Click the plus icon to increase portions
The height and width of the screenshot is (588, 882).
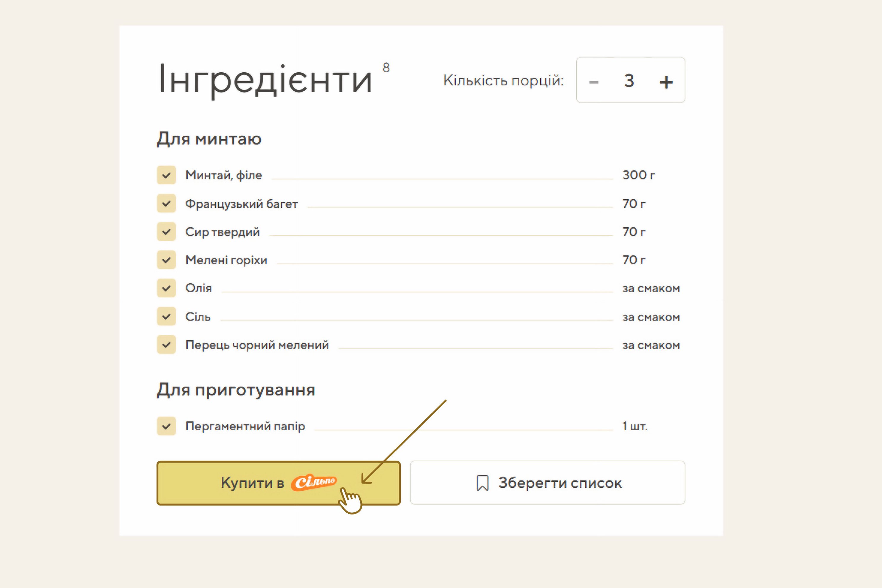point(666,82)
